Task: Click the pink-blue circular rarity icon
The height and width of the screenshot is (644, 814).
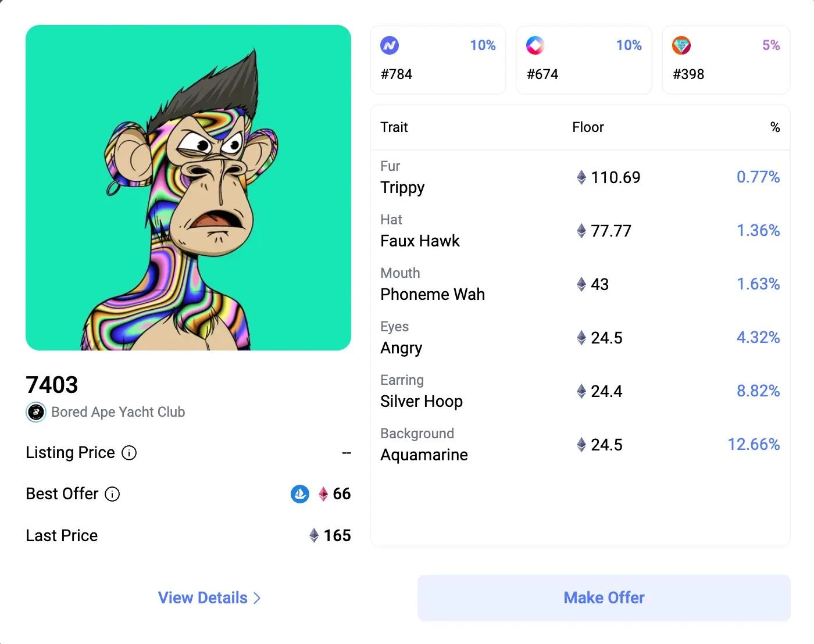Action: 535,45
